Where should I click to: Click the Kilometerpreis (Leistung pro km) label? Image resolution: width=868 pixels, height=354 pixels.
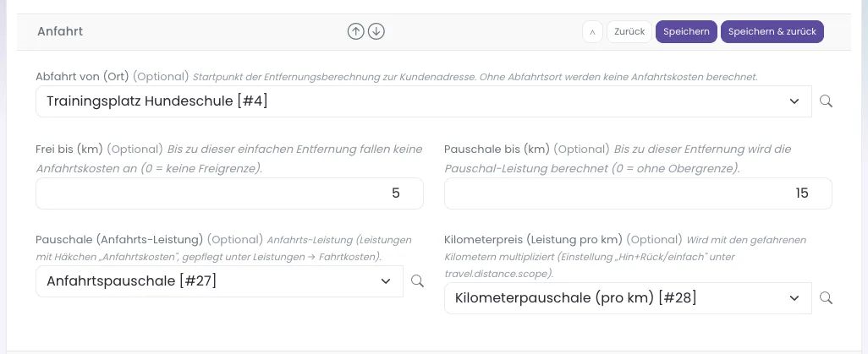(534, 239)
